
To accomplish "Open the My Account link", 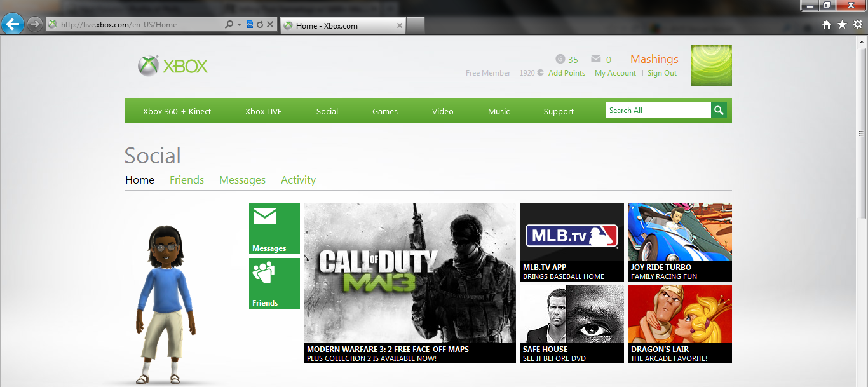I will click(x=615, y=73).
